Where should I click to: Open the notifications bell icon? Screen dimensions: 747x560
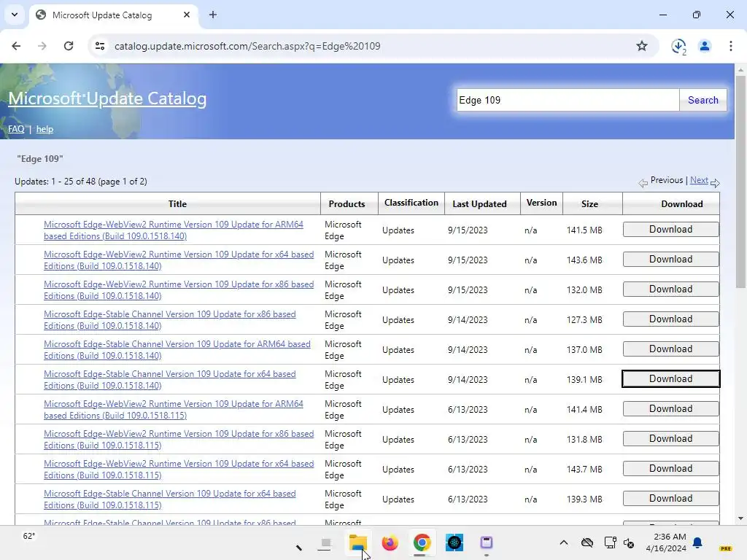697,542
